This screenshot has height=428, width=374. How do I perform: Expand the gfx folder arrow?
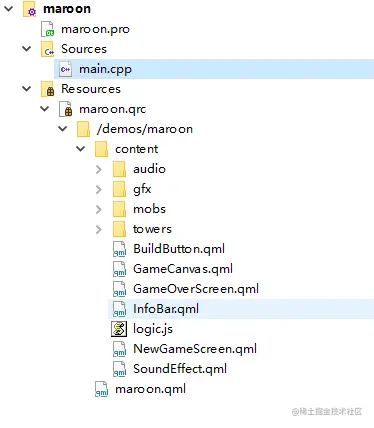coord(99,189)
